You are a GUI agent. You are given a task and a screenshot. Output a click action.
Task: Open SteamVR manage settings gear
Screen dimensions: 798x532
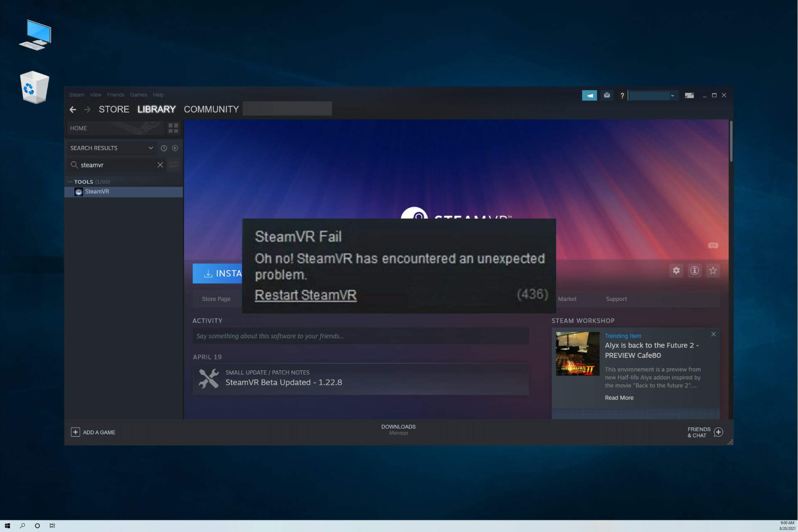click(x=676, y=271)
